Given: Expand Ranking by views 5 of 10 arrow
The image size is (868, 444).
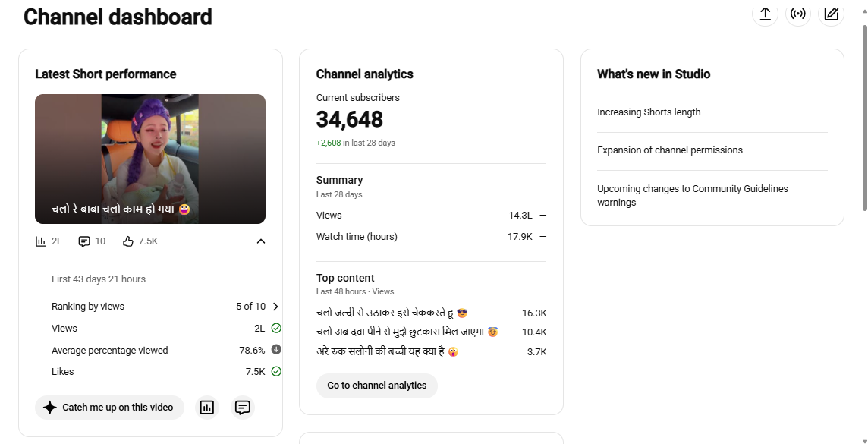Looking at the screenshot, I should coord(275,307).
